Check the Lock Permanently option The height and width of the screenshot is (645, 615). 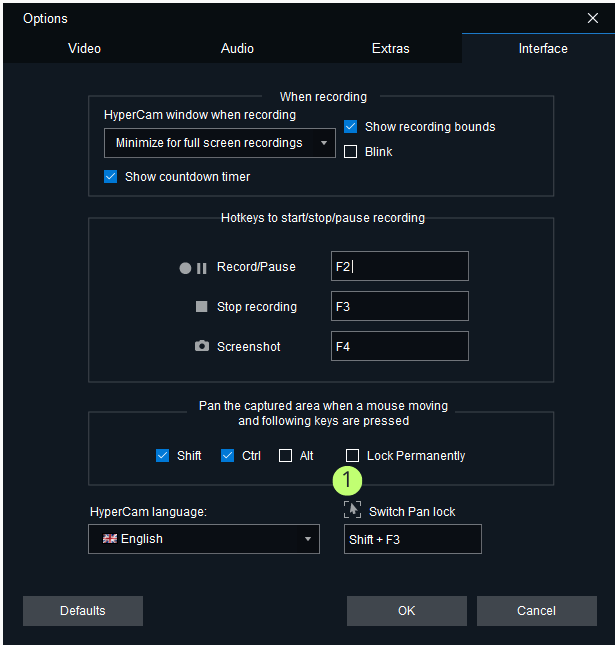click(x=352, y=455)
